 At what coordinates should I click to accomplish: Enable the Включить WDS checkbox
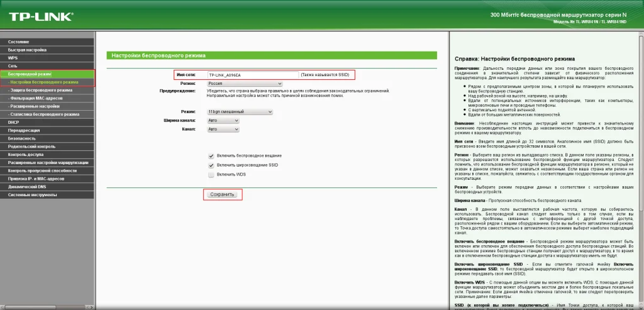click(211, 175)
